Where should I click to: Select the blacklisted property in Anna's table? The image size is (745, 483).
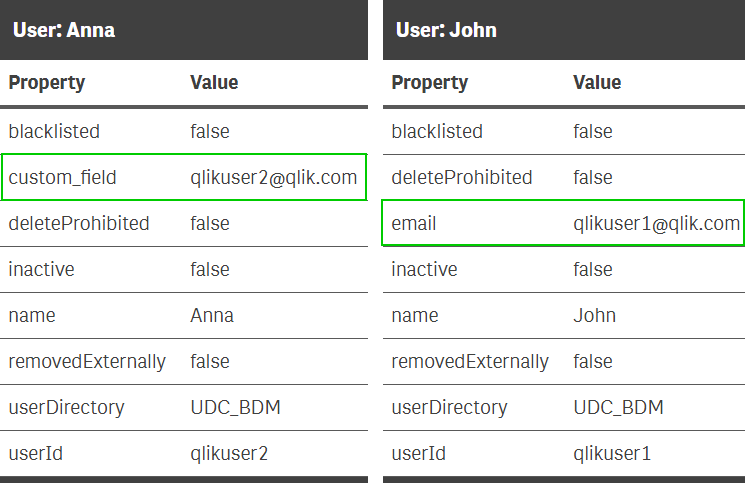pos(54,131)
